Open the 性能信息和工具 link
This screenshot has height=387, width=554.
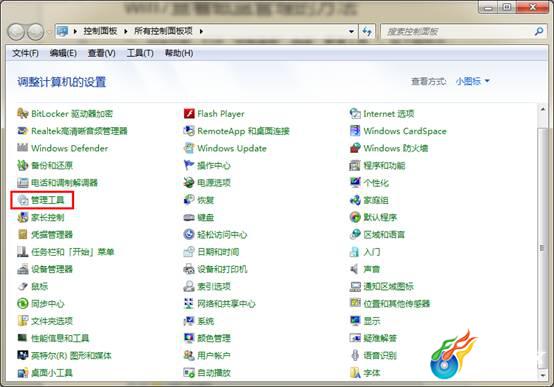tap(60, 338)
